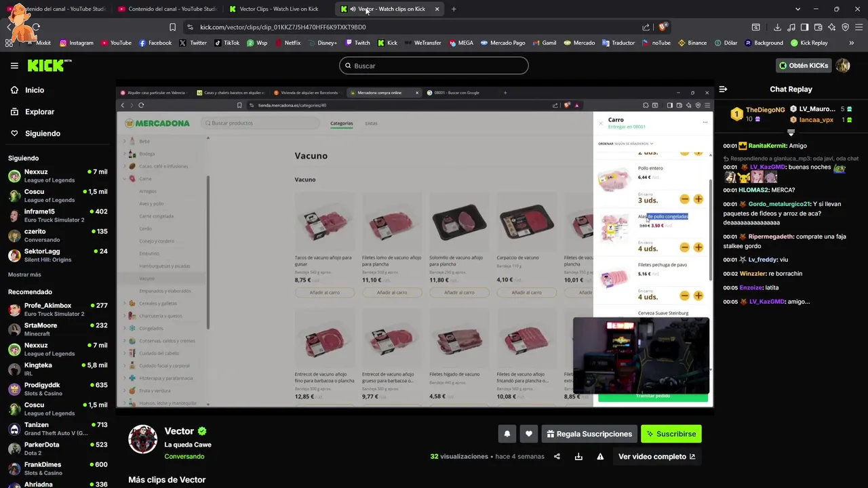Open Facebook bookmark

pos(155,43)
